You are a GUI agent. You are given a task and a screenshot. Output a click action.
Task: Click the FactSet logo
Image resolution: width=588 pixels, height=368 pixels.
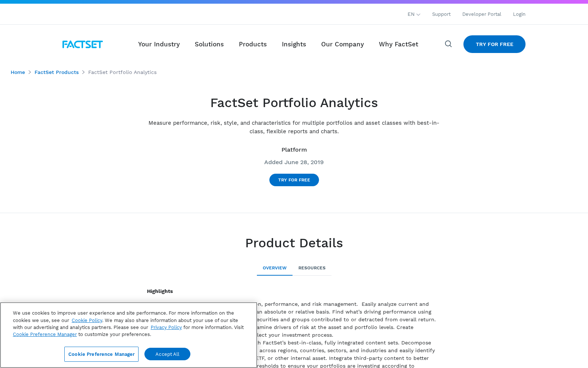83,44
